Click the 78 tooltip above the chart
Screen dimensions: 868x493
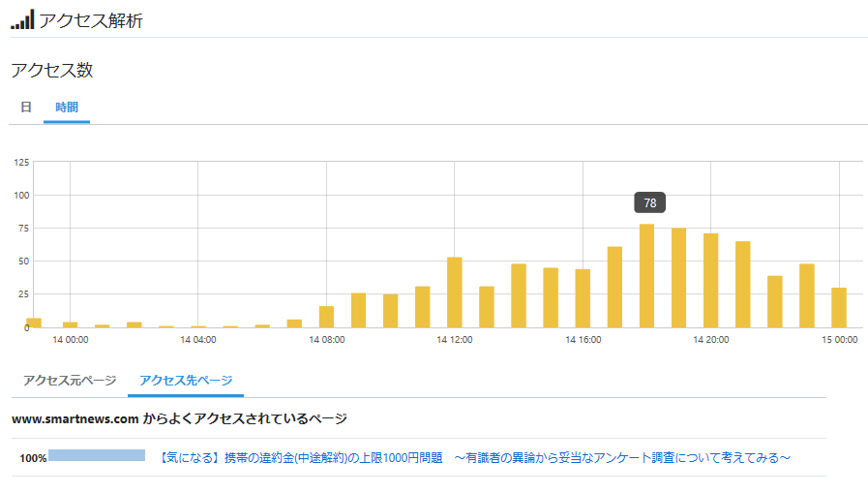coord(650,202)
